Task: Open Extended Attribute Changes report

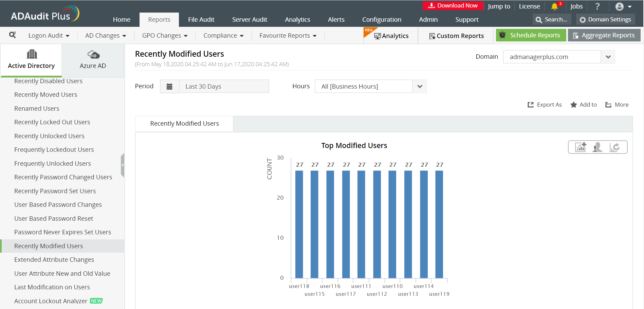Action: pyautogui.click(x=54, y=260)
